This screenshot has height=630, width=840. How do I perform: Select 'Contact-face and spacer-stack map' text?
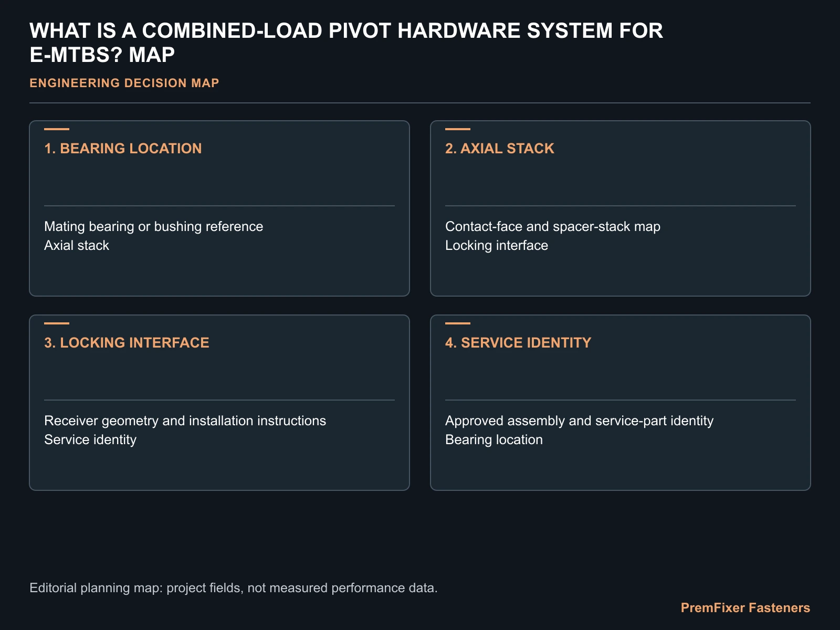tap(553, 226)
